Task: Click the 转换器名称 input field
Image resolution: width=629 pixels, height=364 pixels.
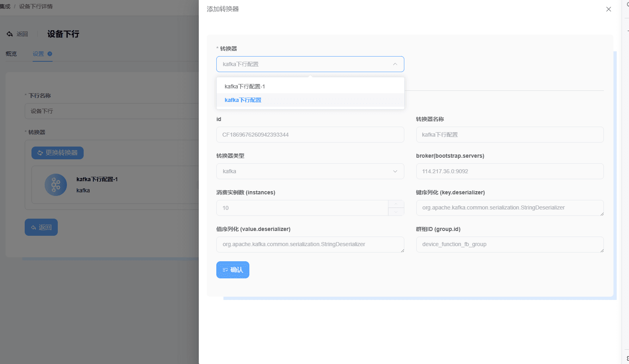Action: click(x=510, y=135)
